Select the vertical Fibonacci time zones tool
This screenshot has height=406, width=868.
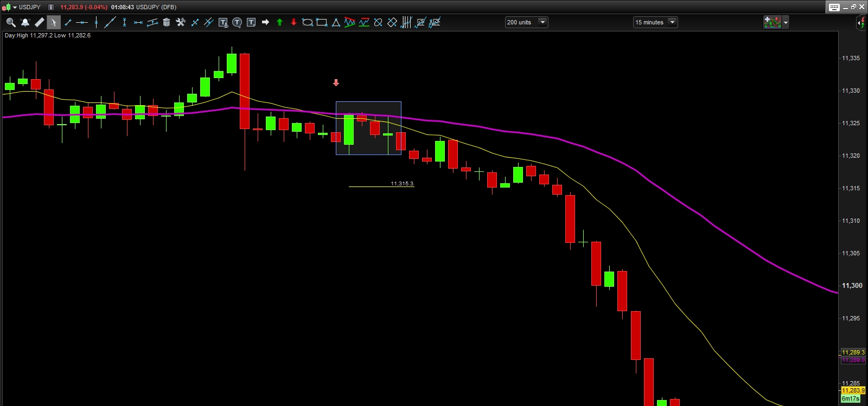click(x=406, y=22)
